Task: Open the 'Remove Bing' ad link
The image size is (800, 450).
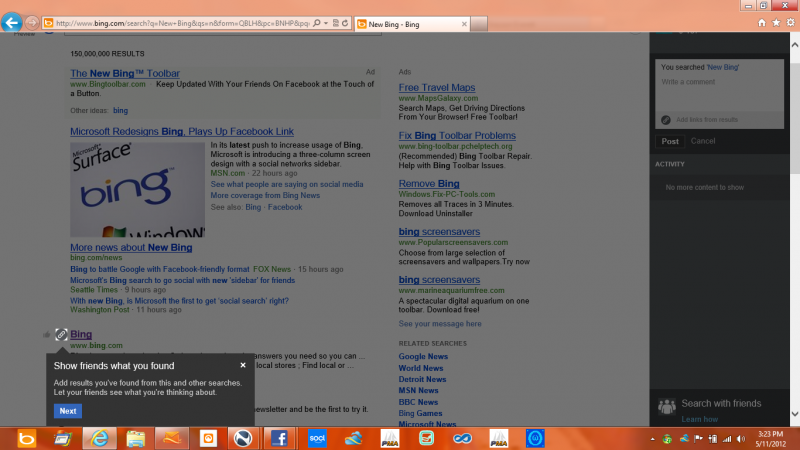Action: click(429, 184)
